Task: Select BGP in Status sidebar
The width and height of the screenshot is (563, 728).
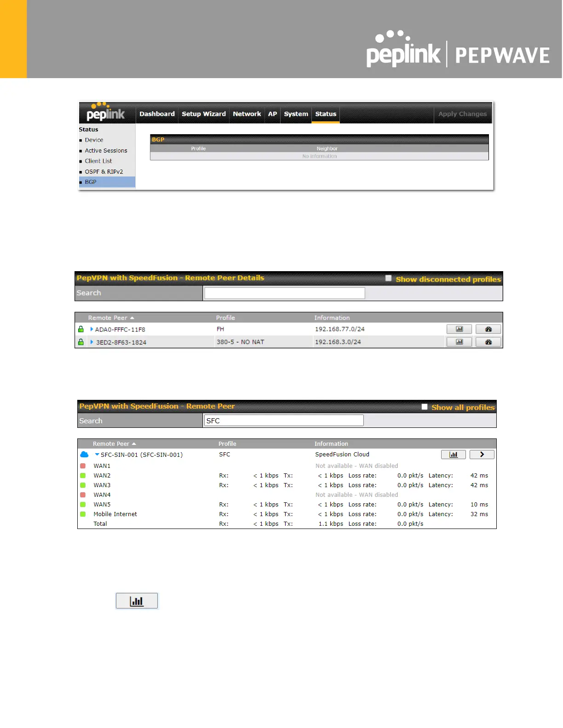Action: (x=107, y=182)
